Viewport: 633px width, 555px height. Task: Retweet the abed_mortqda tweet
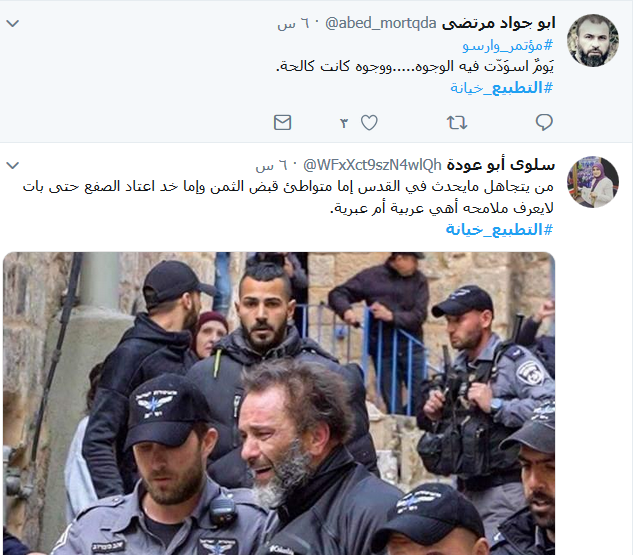457,122
